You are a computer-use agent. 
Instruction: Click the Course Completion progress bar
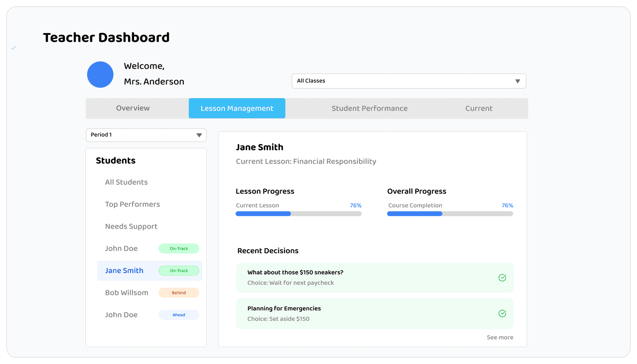tap(450, 214)
